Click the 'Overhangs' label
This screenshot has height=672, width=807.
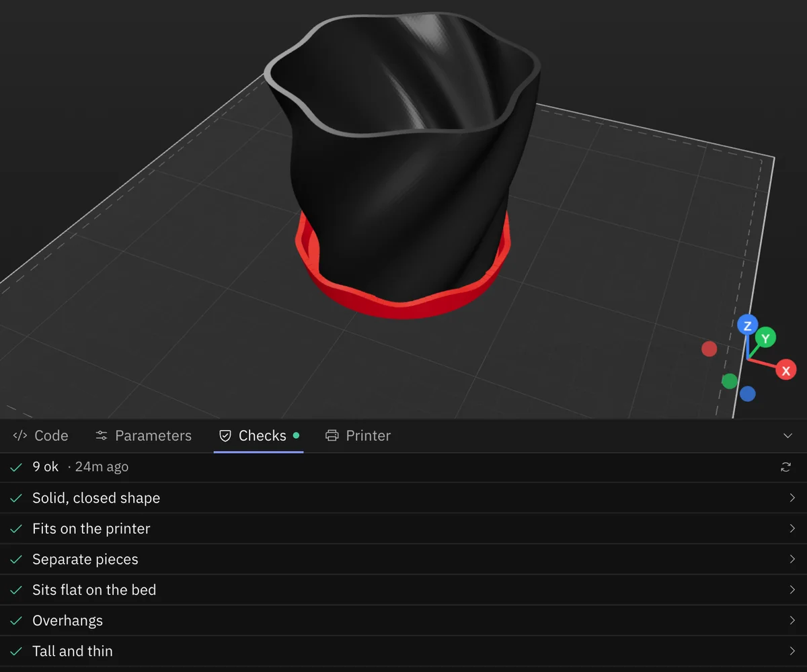tap(68, 620)
